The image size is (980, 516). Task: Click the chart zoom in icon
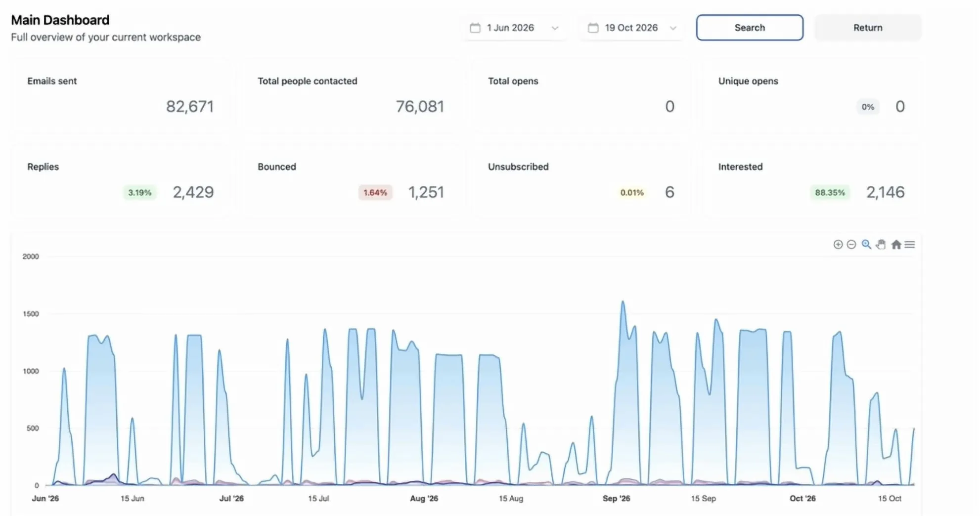[x=838, y=244]
